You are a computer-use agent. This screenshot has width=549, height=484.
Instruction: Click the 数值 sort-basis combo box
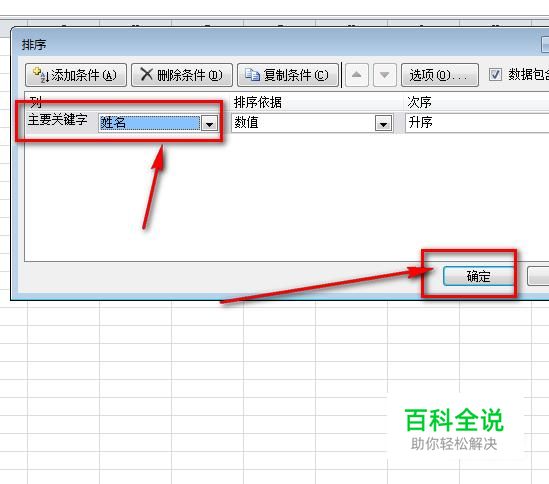point(312,123)
